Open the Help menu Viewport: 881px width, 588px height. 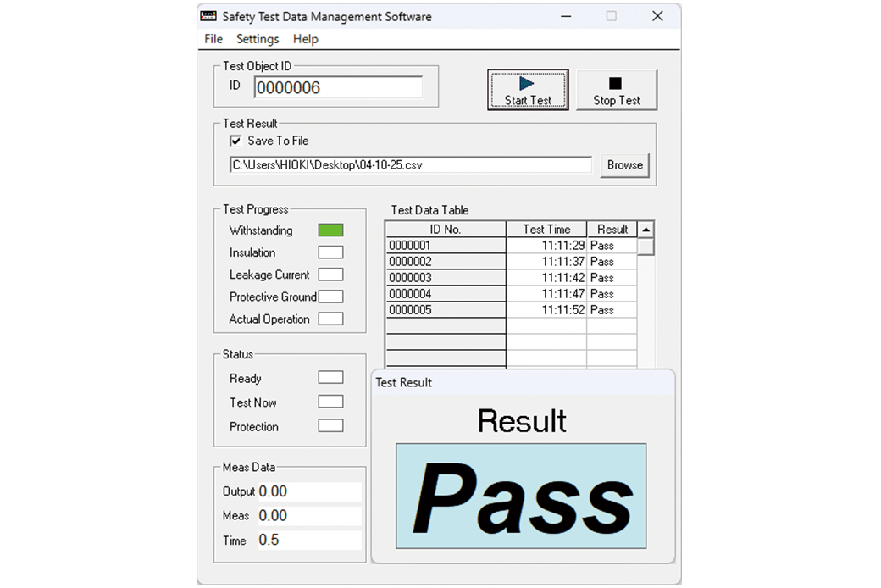[x=306, y=39]
